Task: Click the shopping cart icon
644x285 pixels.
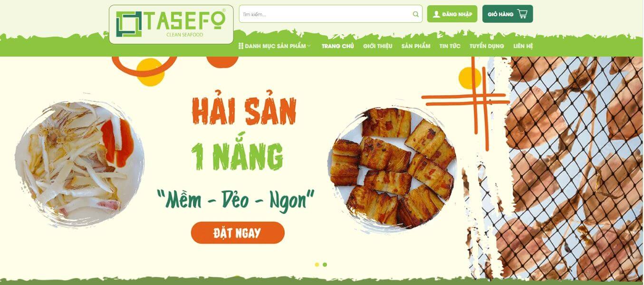Action: (x=522, y=14)
